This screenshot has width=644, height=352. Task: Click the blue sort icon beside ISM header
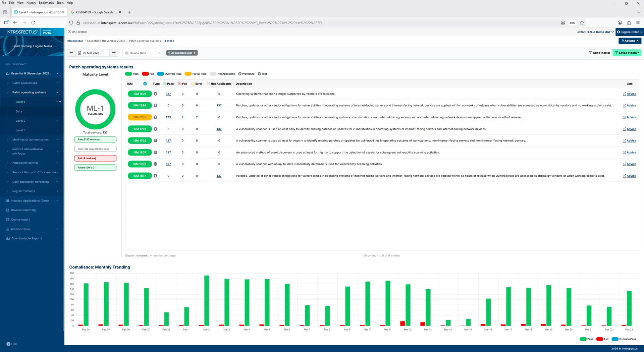coord(145,84)
